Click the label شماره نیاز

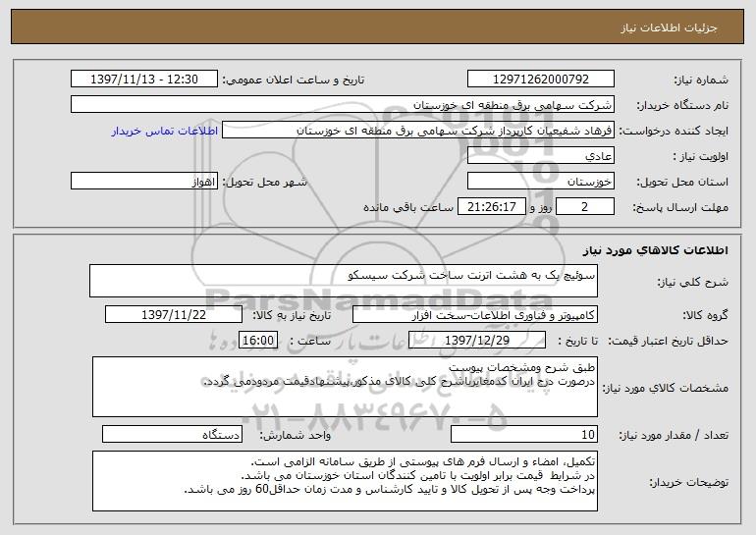[x=701, y=80]
